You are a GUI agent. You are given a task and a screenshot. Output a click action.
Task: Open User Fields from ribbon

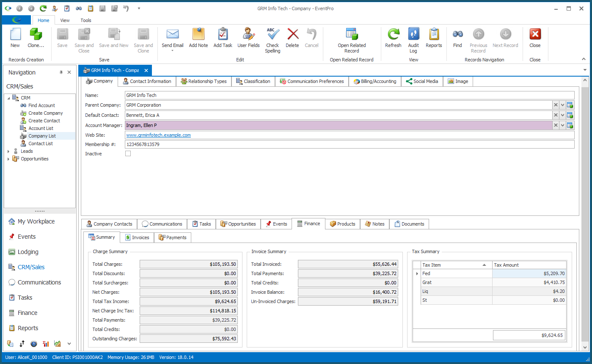point(248,38)
